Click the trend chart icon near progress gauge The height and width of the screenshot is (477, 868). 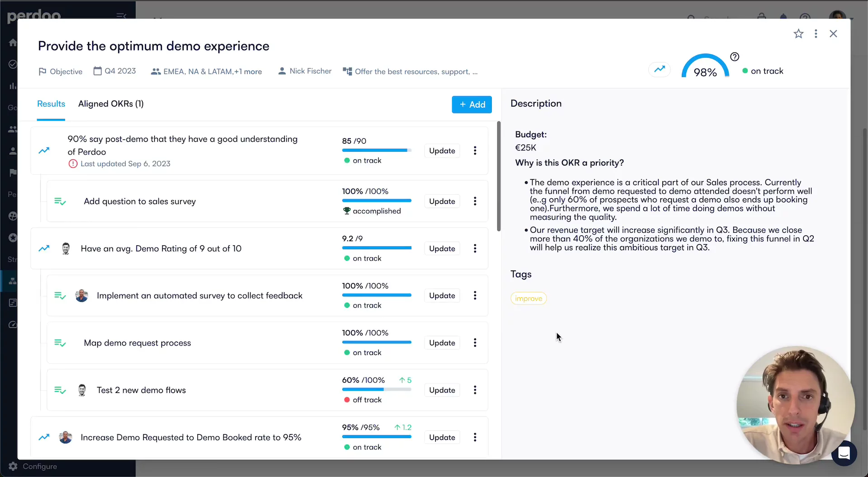tap(660, 69)
